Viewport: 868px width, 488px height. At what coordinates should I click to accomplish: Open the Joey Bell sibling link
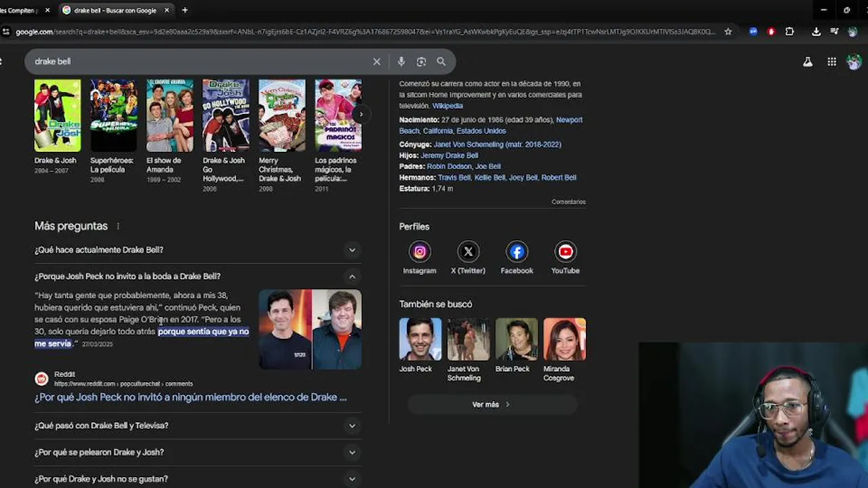[x=523, y=178]
